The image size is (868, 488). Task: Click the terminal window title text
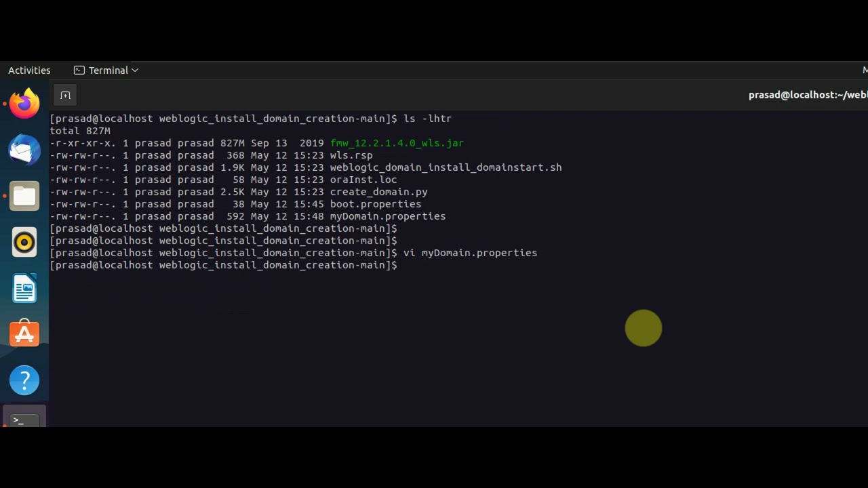(x=808, y=95)
